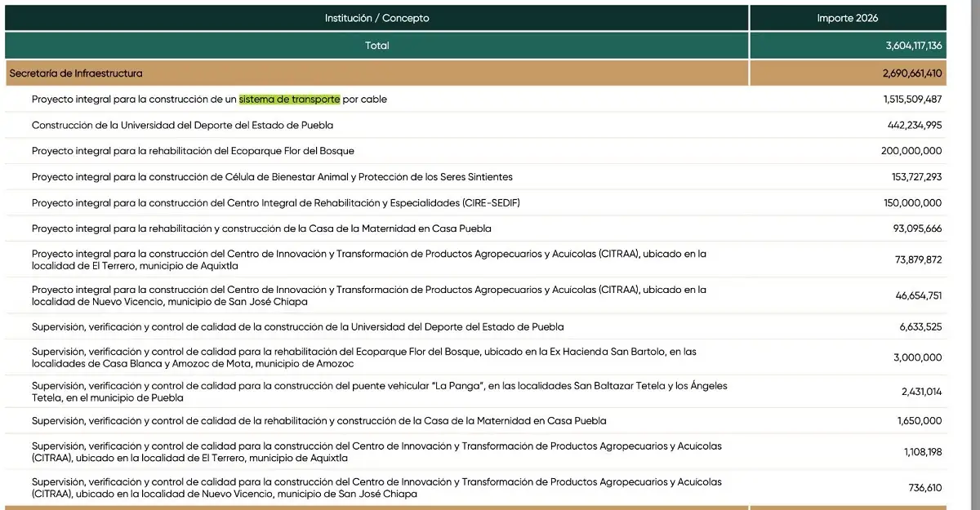Select the amount 2,431,014
The width and height of the screenshot is (980, 510).
coord(921,392)
